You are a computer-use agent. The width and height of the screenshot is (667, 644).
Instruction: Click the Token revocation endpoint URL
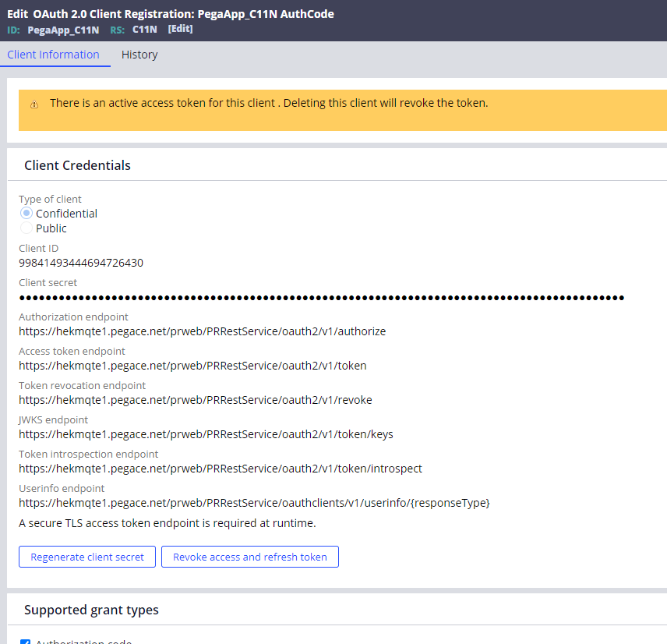pos(196,400)
